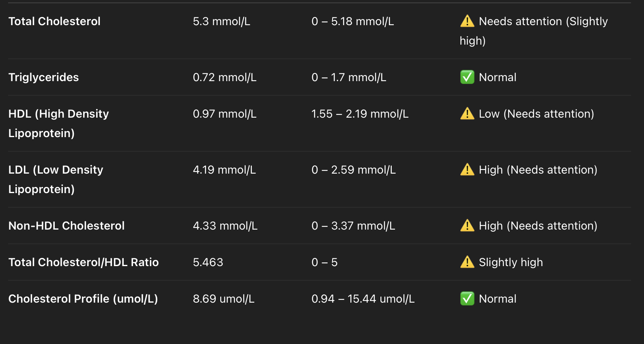Viewport: 644px width, 344px height.
Task: Select the Non-HDL Cholesterol label
Action: (x=67, y=226)
